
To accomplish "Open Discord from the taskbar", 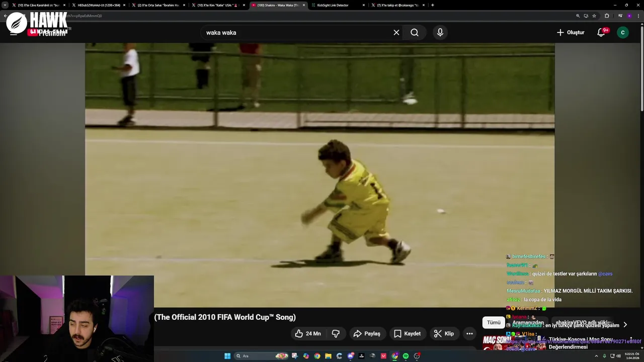I will click(x=350, y=356).
